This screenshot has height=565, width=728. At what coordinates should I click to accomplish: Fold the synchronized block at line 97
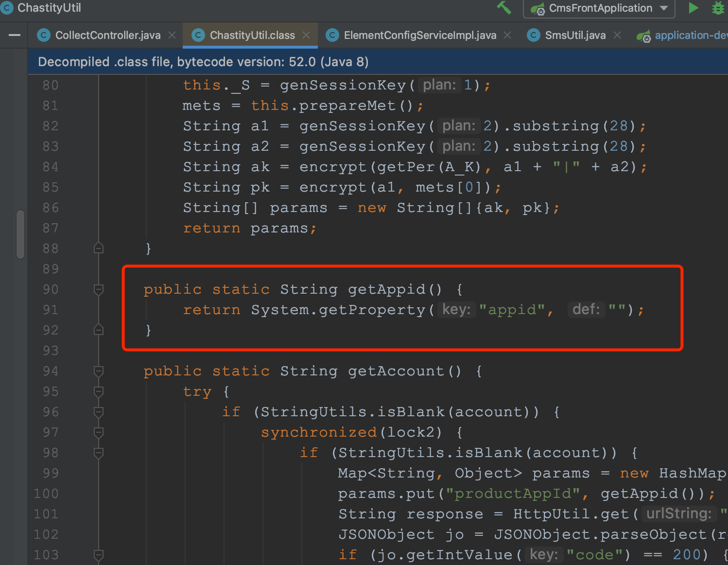(x=99, y=433)
